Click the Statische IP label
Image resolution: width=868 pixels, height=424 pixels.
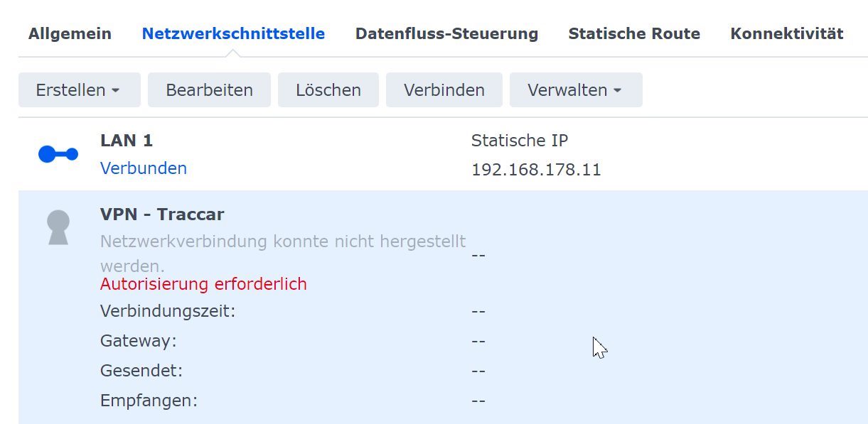520,141
